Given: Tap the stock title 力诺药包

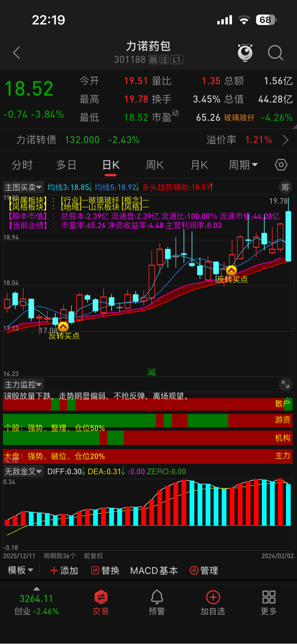Looking at the screenshot, I should 148,46.
